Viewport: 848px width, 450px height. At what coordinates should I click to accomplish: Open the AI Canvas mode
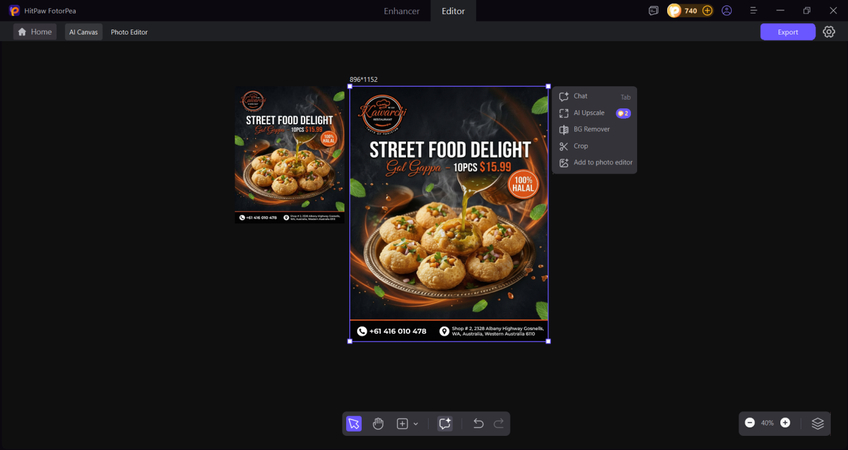(x=83, y=32)
